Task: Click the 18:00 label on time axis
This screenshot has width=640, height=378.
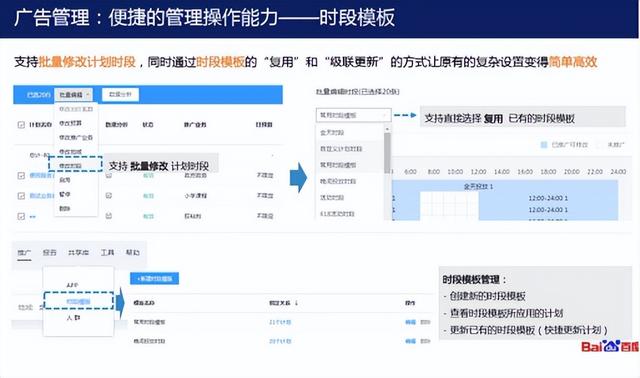Action: (x=548, y=172)
